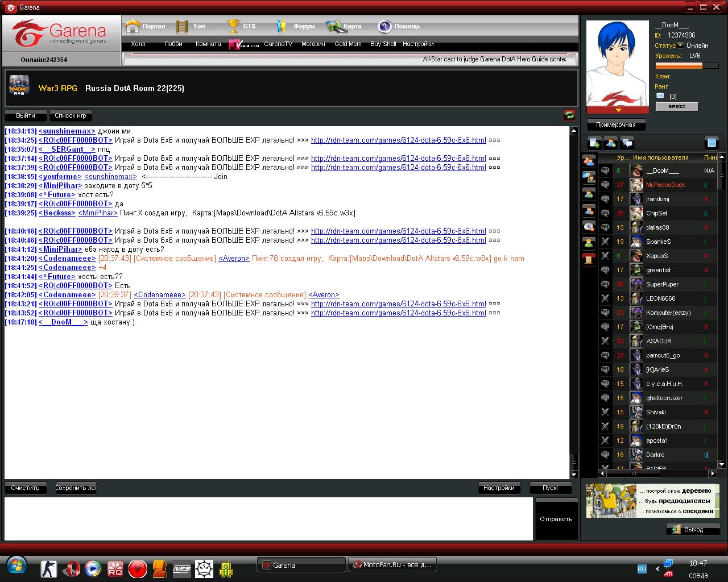Click the Список игр button
Screen dimensions: 728x582
[71, 115]
